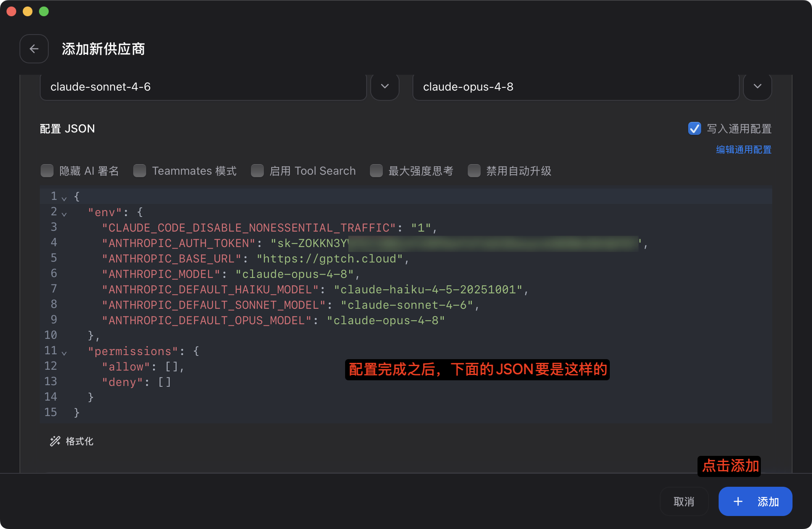The height and width of the screenshot is (529, 812).
Task: Click ANTHROPIC_MODEL key on line 6
Action: (161, 274)
